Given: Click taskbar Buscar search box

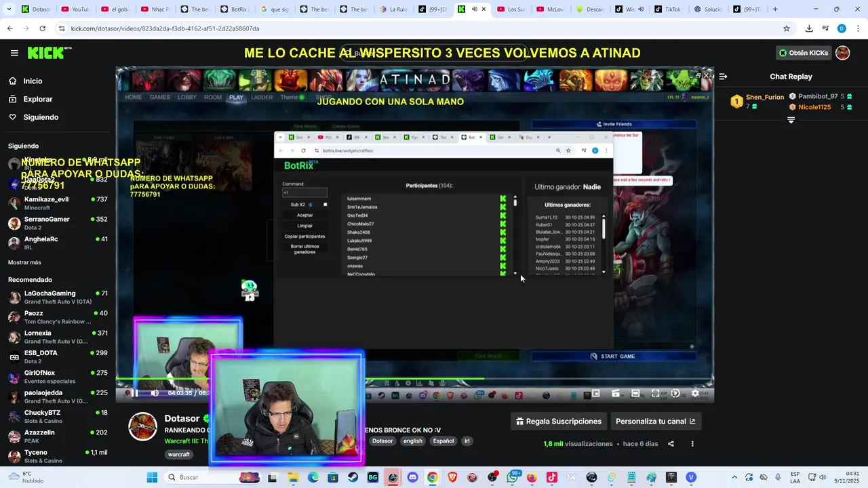Looking at the screenshot, I should [212, 477].
